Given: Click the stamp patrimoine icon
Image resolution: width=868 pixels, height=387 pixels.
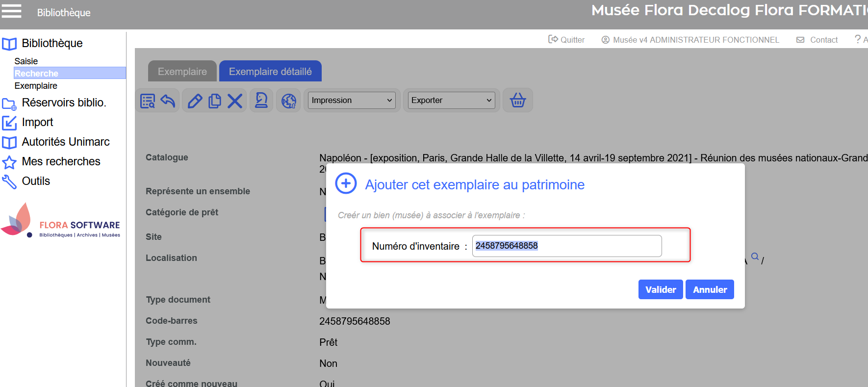Looking at the screenshot, I should [x=261, y=101].
